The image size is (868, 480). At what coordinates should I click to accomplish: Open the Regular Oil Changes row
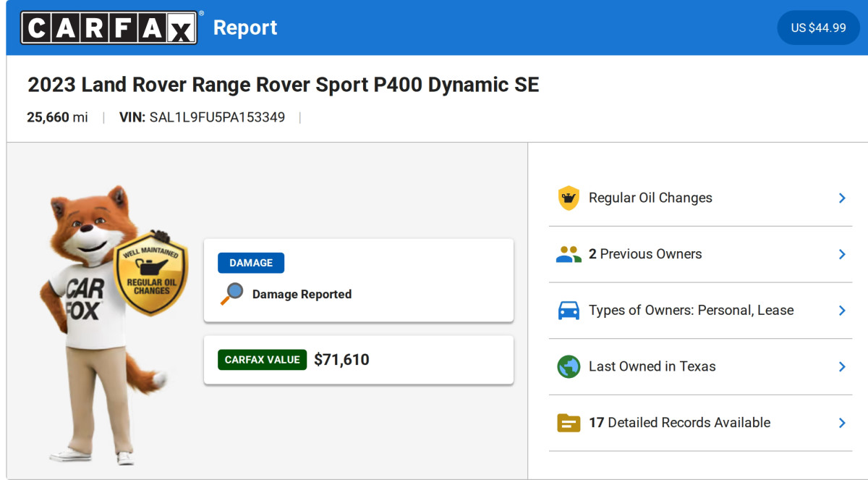pyautogui.click(x=700, y=198)
